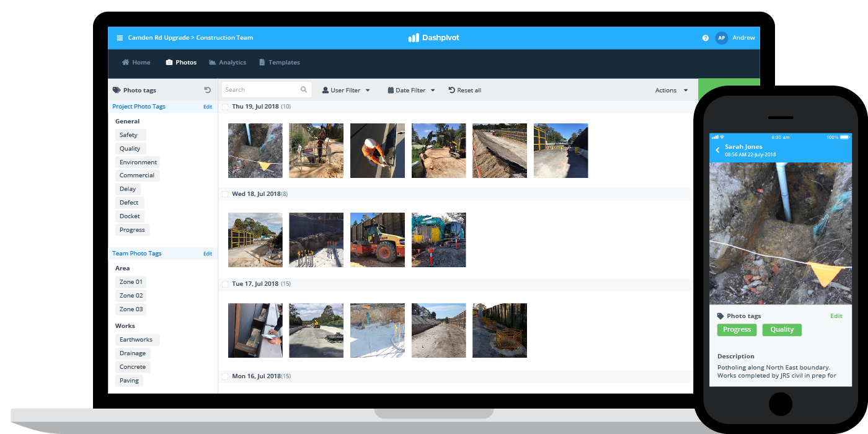Tap the phone back chevron icon

click(718, 150)
